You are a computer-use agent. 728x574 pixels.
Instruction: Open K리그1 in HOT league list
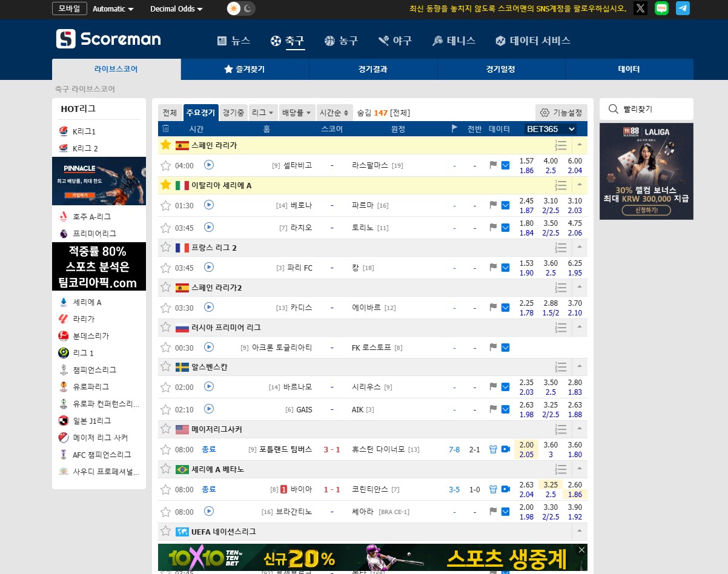click(x=84, y=131)
